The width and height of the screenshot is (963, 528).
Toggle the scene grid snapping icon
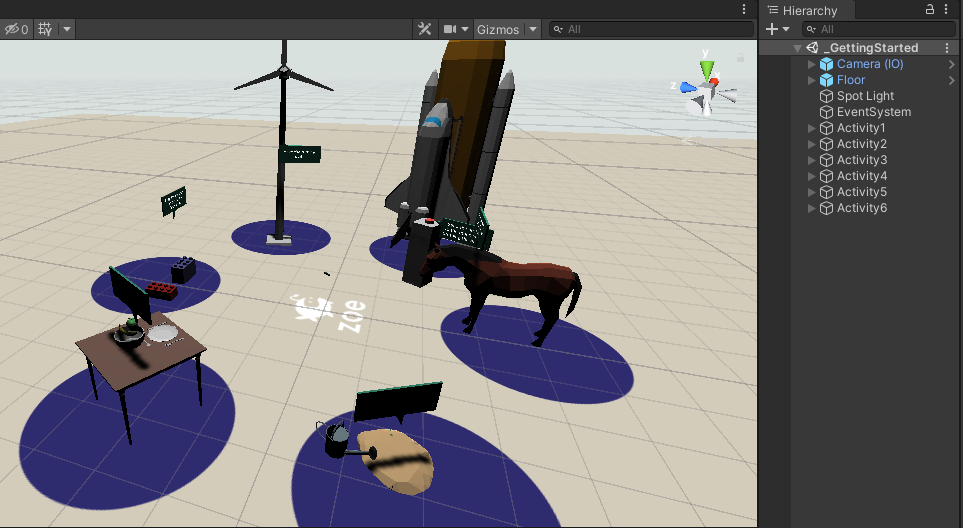pos(45,29)
